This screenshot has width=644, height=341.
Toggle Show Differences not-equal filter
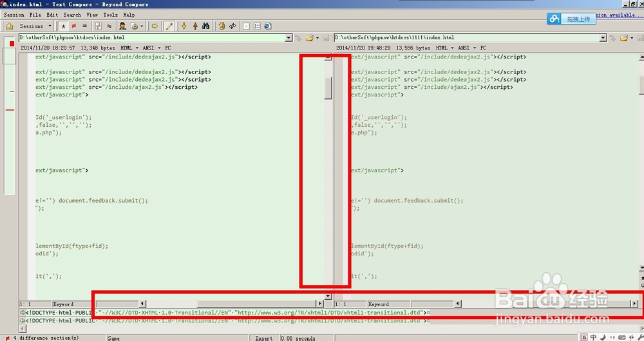(74, 26)
